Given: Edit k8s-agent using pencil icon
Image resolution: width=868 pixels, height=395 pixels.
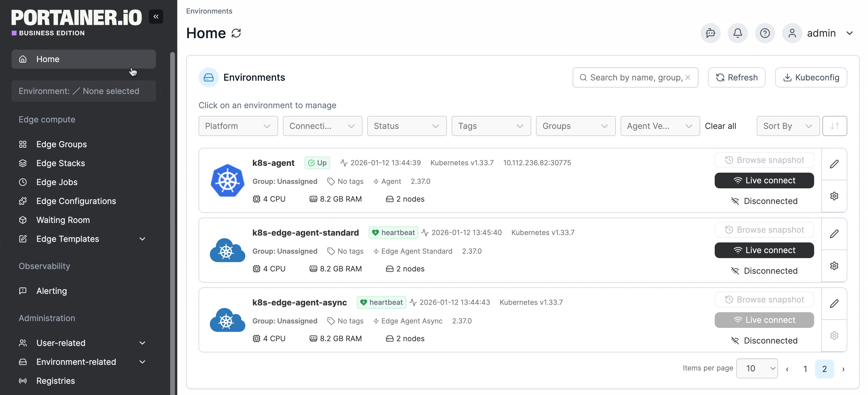Looking at the screenshot, I should tap(834, 164).
